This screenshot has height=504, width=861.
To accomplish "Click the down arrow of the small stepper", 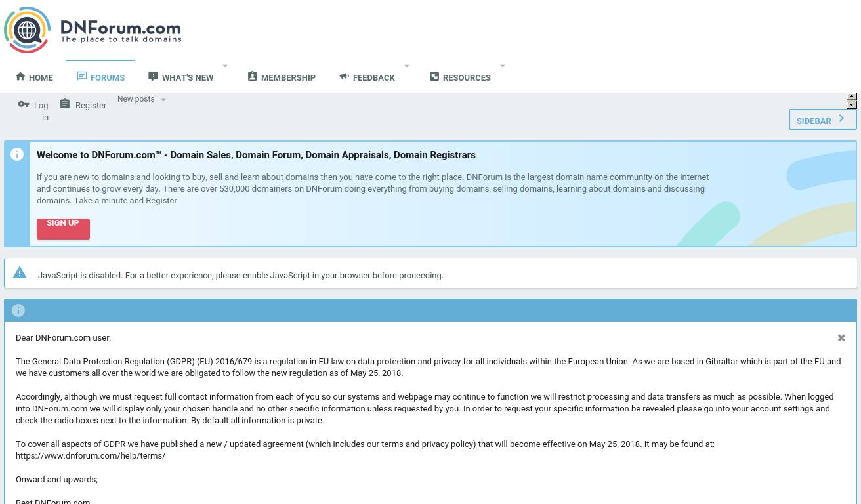I will [852, 105].
